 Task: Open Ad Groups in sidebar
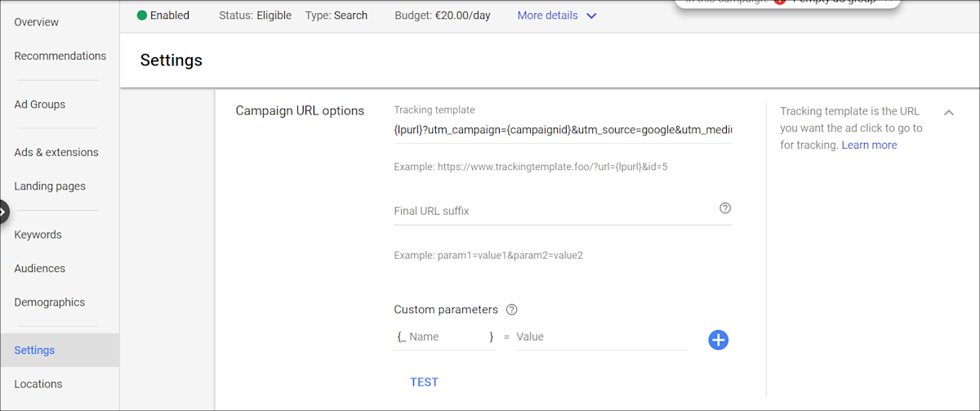click(39, 104)
